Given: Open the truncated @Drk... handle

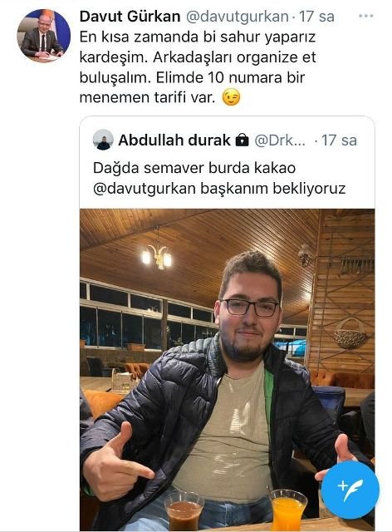Looking at the screenshot, I should click(x=280, y=140).
